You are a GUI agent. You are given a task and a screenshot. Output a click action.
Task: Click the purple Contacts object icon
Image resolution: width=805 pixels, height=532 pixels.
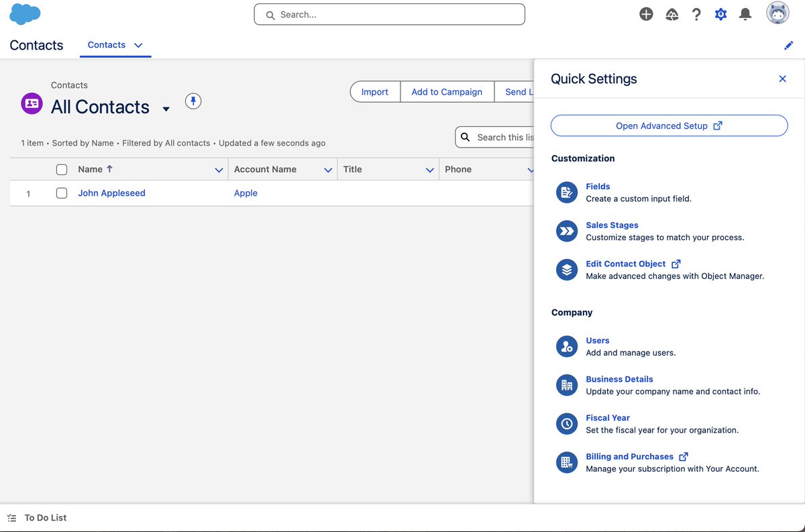32,103
